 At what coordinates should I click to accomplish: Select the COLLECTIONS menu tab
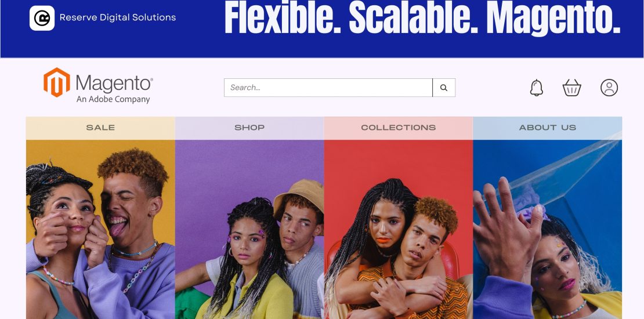[399, 128]
